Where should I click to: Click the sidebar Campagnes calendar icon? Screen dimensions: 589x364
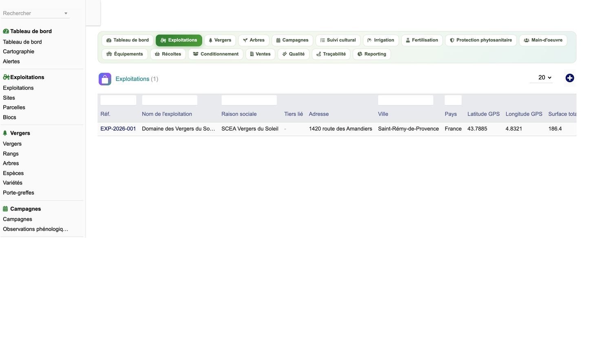point(5,209)
